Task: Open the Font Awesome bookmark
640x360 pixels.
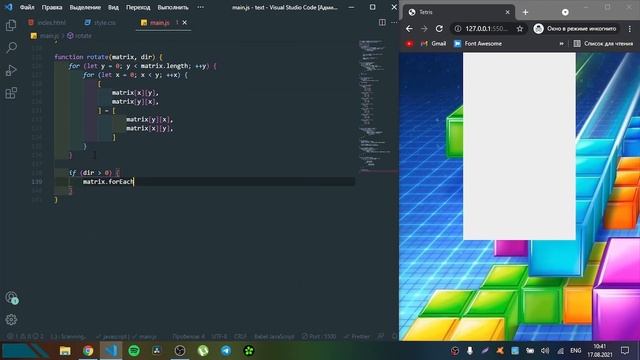Action: 478,44
